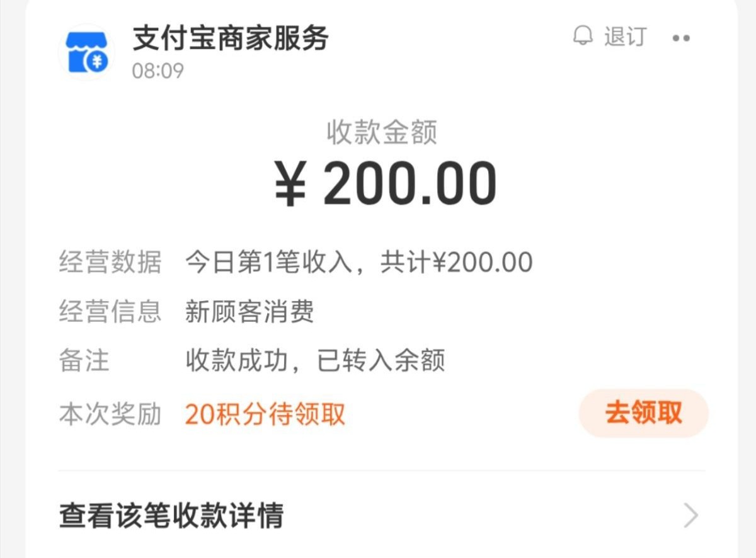Select the 本次奖励 row label
756x558 pixels.
point(110,414)
